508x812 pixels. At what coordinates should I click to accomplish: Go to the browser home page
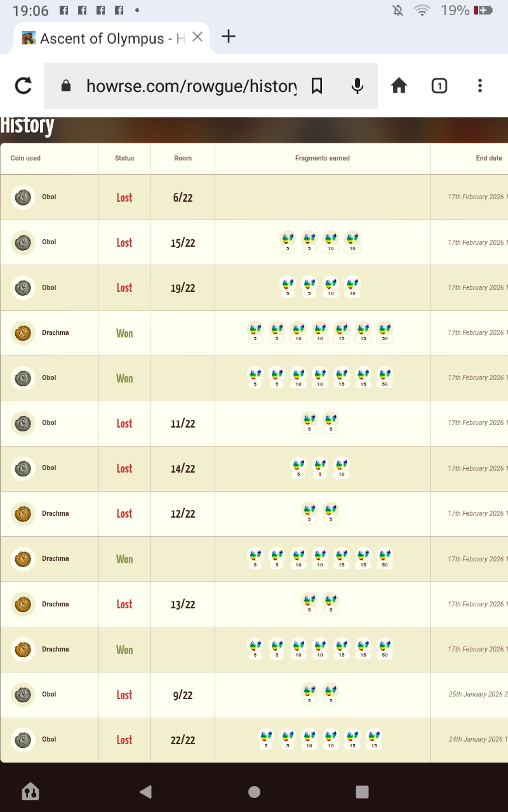tap(399, 86)
